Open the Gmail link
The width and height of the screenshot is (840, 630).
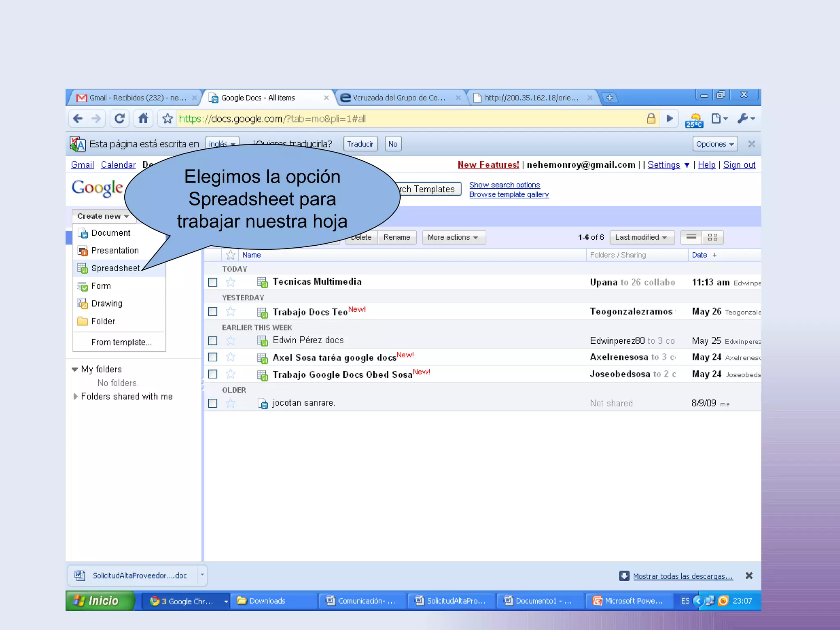pyautogui.click(x=82, y=165)
